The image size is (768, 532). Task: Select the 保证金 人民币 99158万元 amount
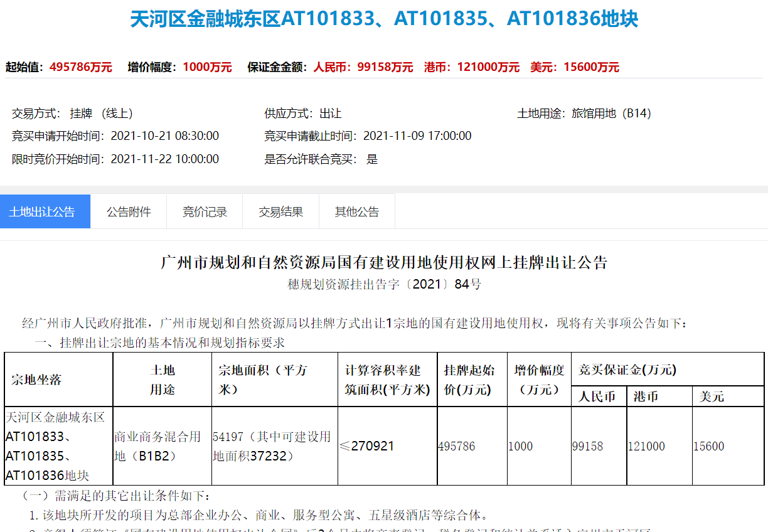click(363, 67)
